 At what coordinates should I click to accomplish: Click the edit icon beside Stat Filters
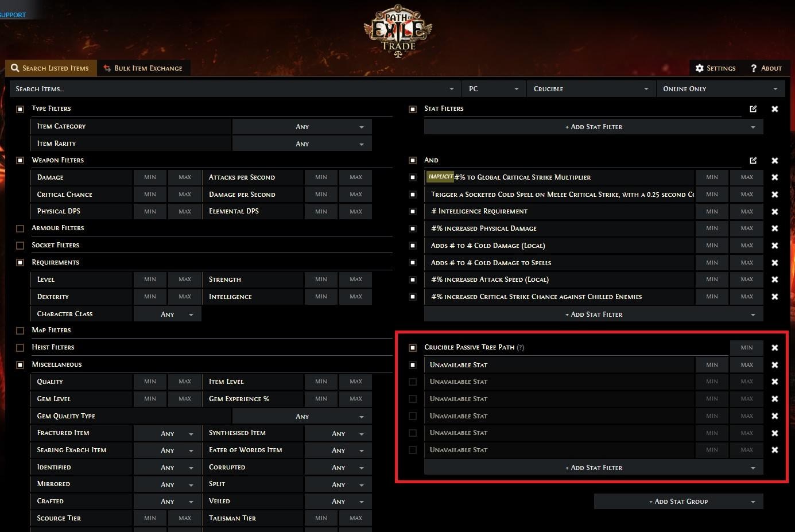[753, 109]
